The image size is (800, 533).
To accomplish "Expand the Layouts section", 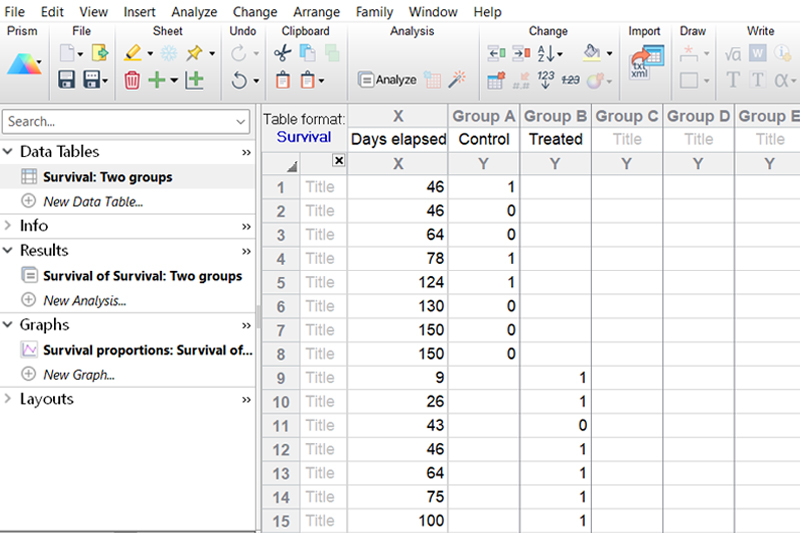I will click(10, 399).
